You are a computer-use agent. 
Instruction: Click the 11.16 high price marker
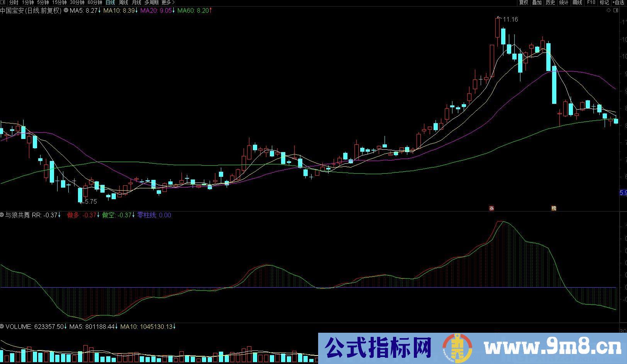(510, 20)
